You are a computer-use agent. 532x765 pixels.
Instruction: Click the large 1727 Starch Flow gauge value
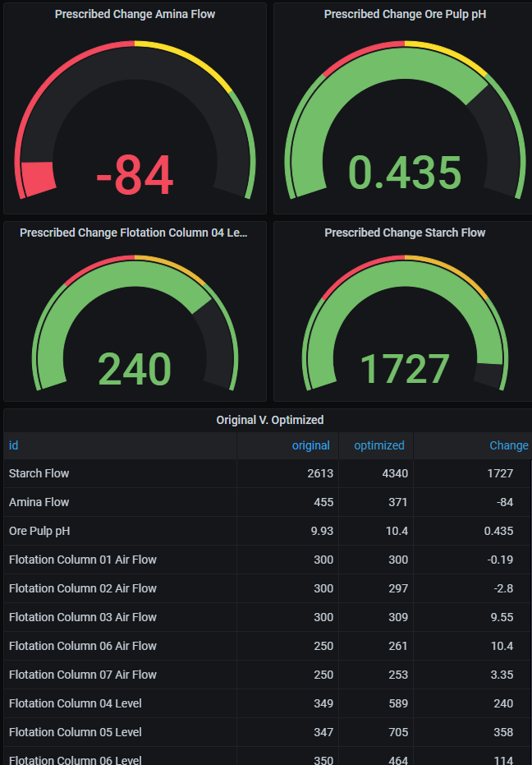[405, 370]
